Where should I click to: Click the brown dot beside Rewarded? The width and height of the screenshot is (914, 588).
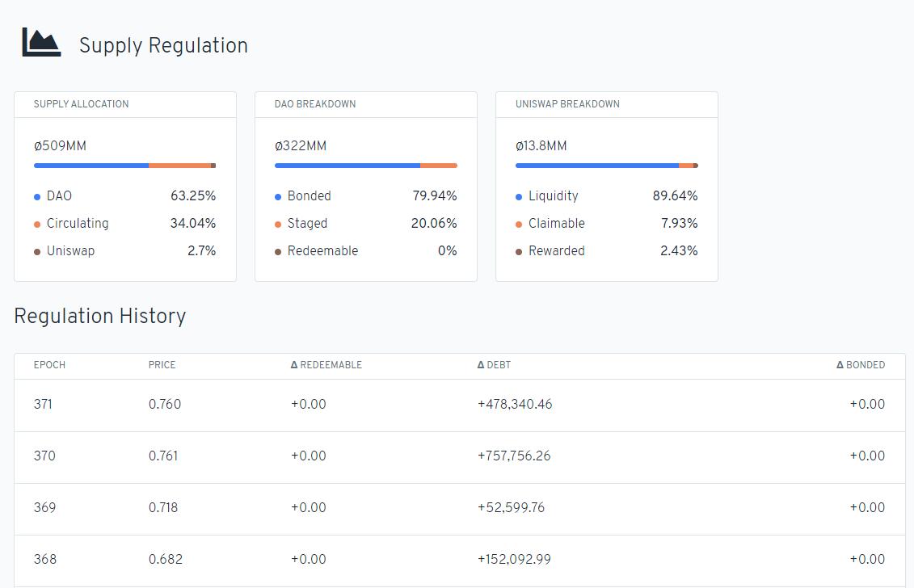coord(519,252)
